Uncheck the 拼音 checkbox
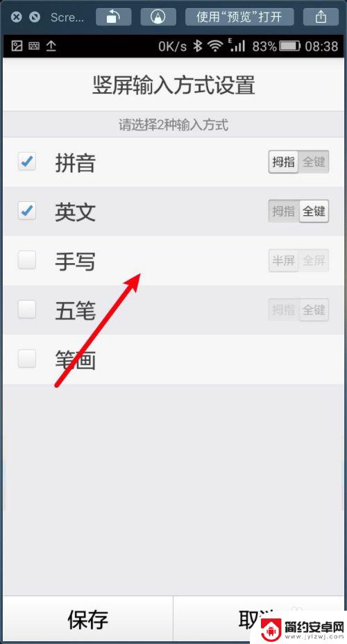Viewport: 347px width, 644px height. coord(26,162)
